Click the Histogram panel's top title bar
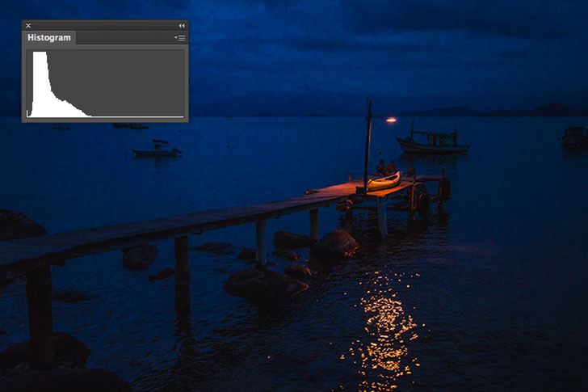Screen dimensions: 588x392 tap(105, 26)
